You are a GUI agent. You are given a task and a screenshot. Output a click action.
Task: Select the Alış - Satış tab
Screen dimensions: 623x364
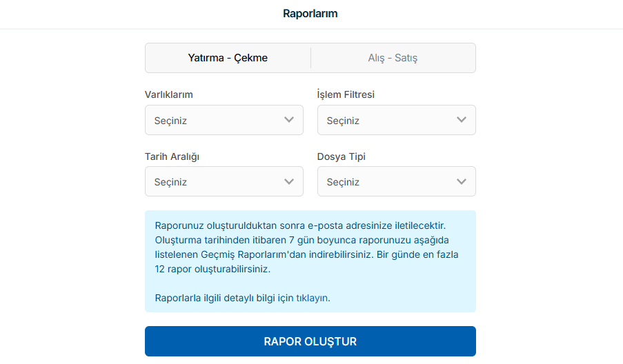(393, 58)
